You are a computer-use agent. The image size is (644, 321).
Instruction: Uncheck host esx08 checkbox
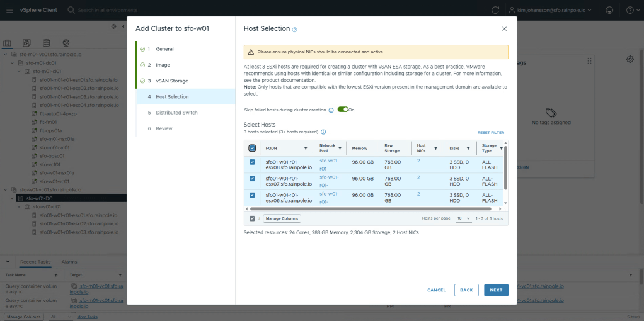(x=253, y=162)
